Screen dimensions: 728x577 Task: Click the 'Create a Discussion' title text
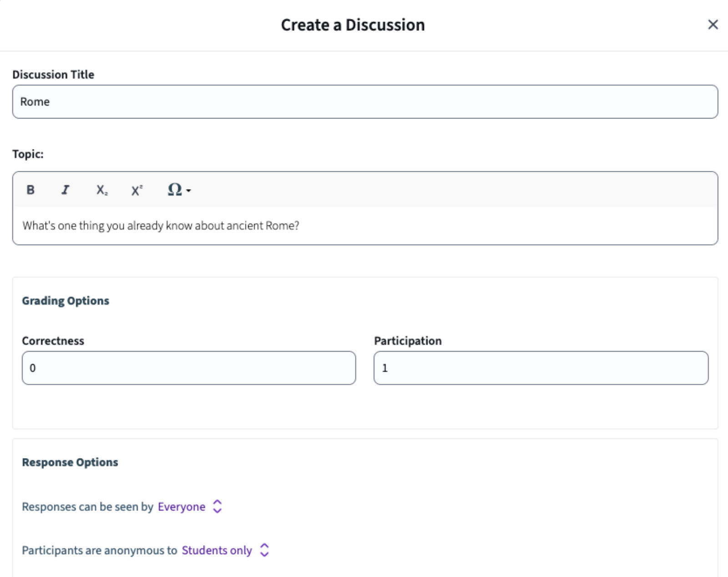[x=353, y=25]
